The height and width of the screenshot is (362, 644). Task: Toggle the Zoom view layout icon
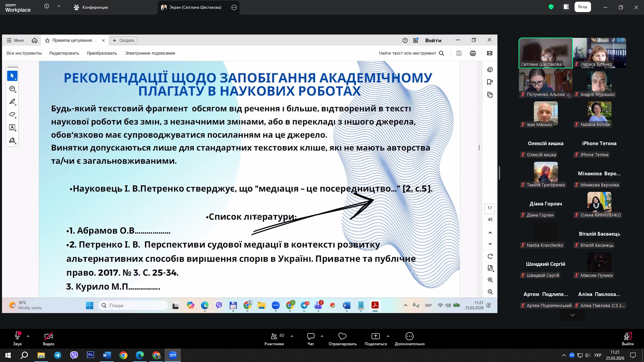[566, 7]
